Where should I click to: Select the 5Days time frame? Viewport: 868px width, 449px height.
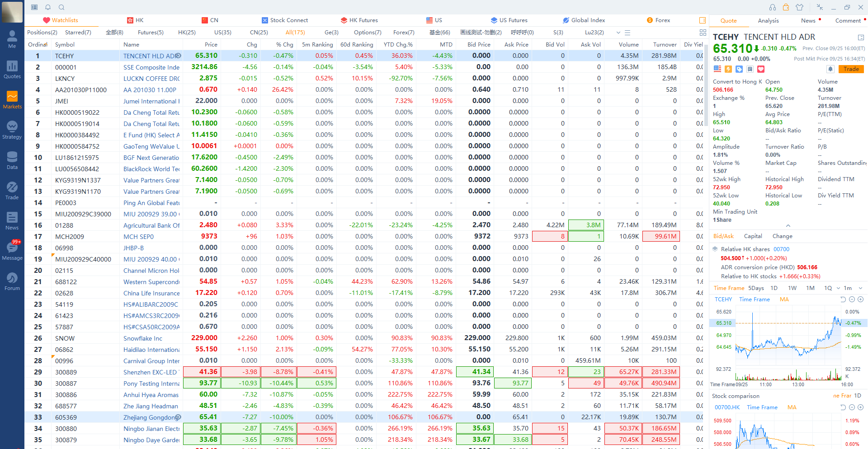[756, 288]
